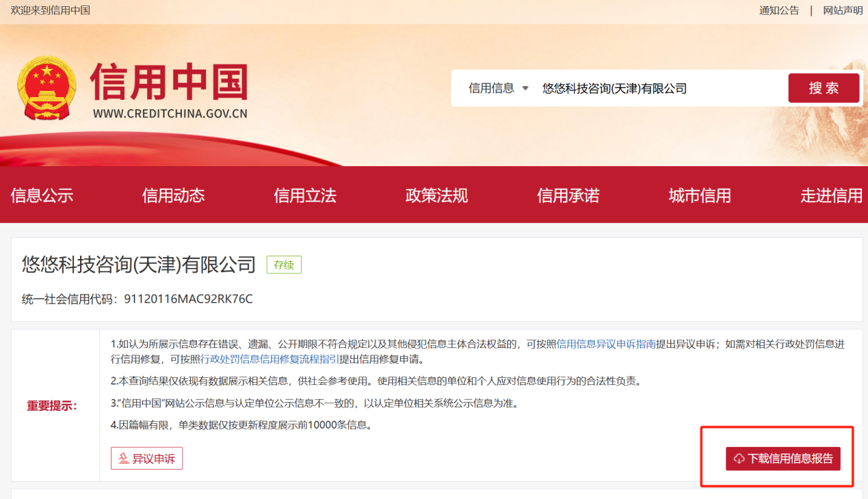Click the company name search input field
The image size is (868, 499).
pos(660,88)
